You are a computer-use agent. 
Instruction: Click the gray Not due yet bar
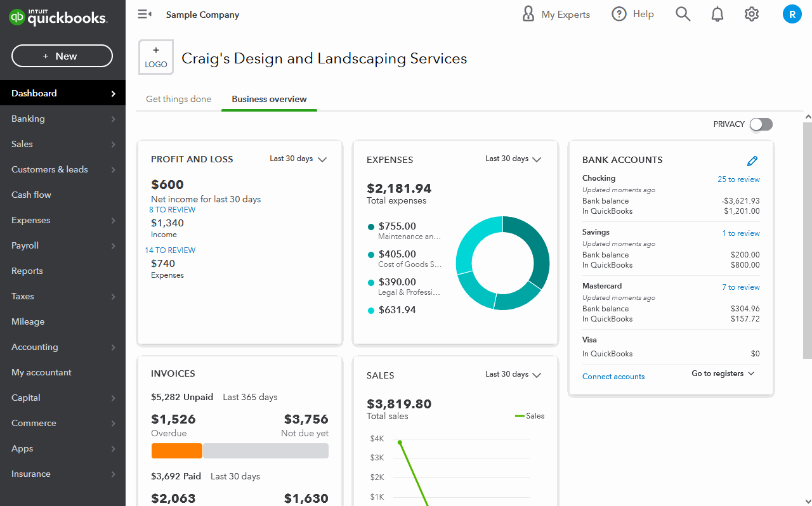pos(266,451)
